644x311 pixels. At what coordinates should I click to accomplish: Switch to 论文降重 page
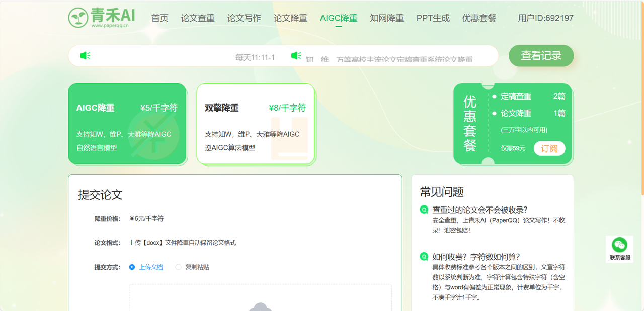coord(290,18)
